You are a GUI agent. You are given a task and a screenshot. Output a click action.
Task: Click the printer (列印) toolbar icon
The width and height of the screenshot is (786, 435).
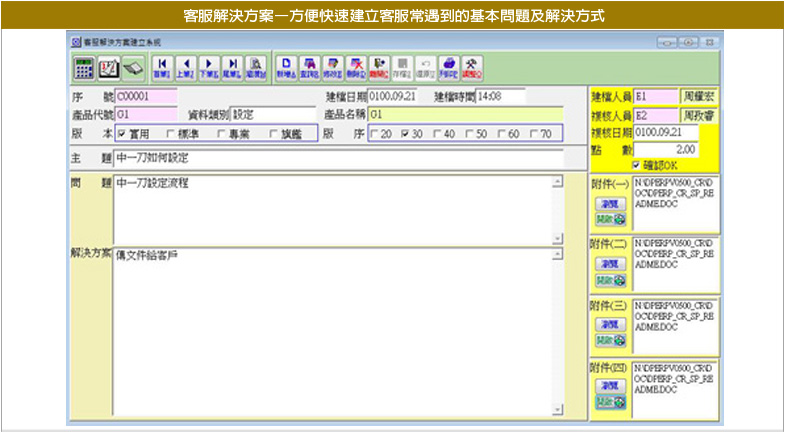[447, 67]
